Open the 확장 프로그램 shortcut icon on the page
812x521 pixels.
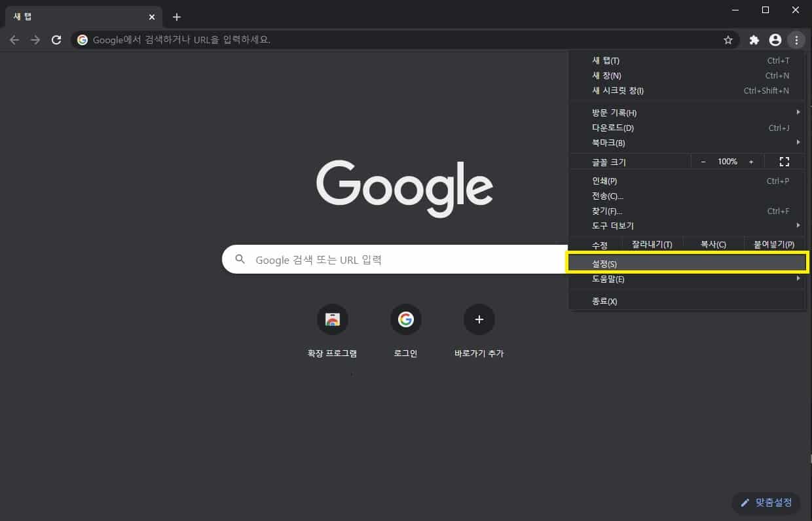pos(332,319)
